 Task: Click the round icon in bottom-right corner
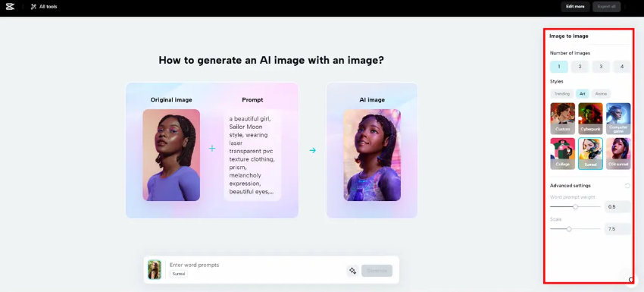(631, 280)
